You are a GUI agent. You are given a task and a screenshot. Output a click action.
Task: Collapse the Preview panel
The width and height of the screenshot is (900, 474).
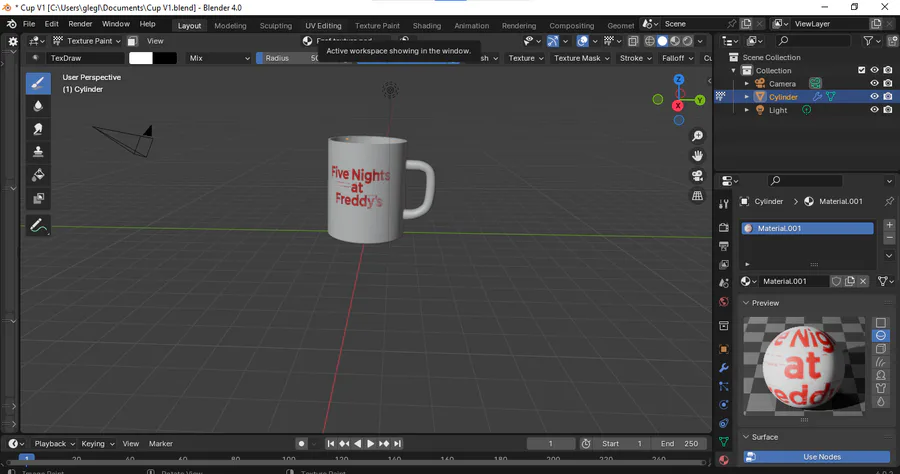pyautogui.click(x=746, y=303)
